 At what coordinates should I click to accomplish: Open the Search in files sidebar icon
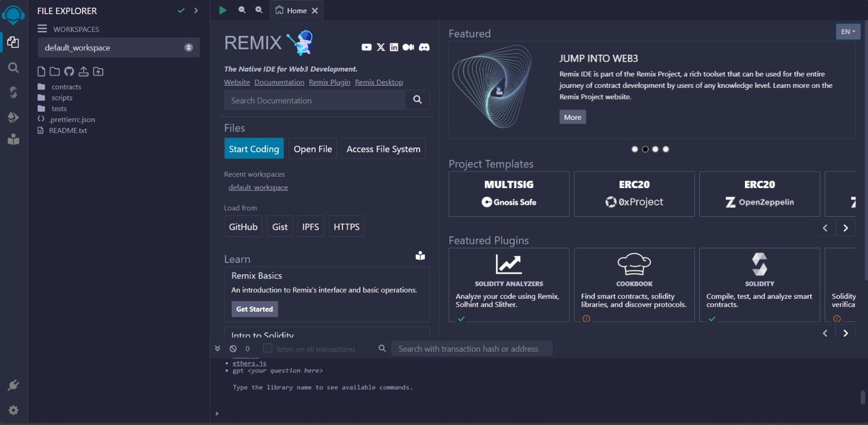[13, 68]
